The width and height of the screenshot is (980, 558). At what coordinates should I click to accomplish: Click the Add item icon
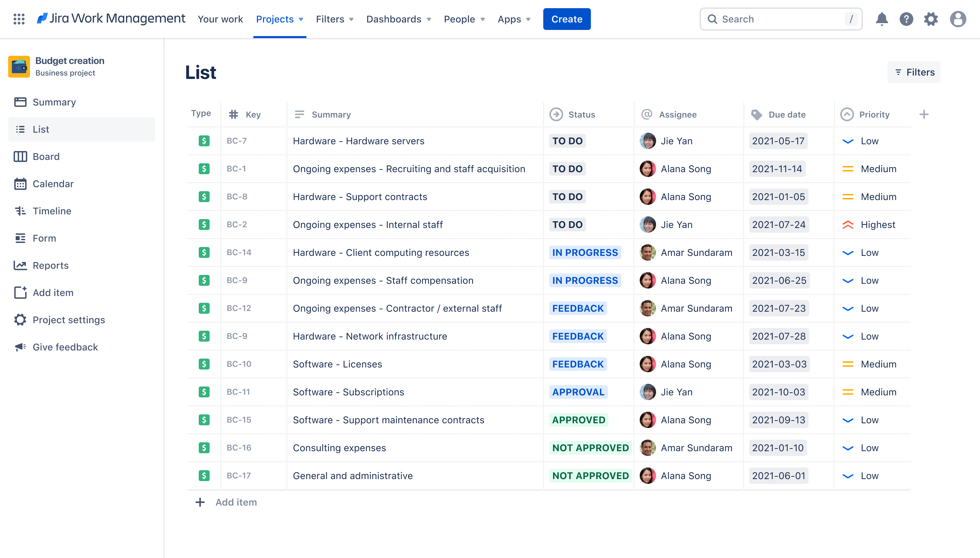tap(20, 292)
